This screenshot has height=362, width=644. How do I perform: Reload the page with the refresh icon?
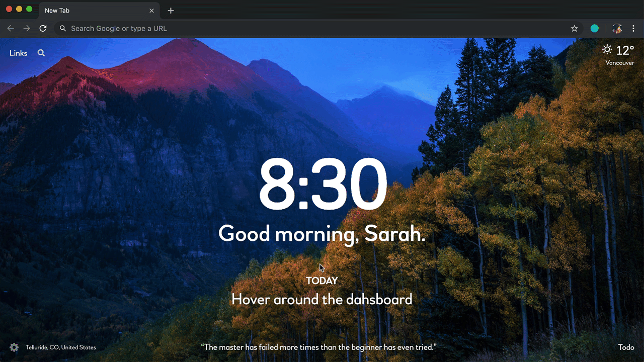tap(43, 29)
